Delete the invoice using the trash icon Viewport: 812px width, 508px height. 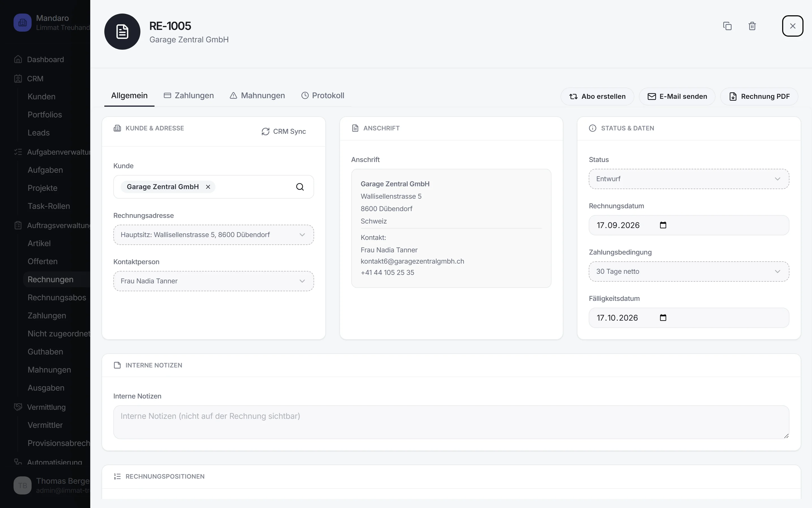point(752,26)
